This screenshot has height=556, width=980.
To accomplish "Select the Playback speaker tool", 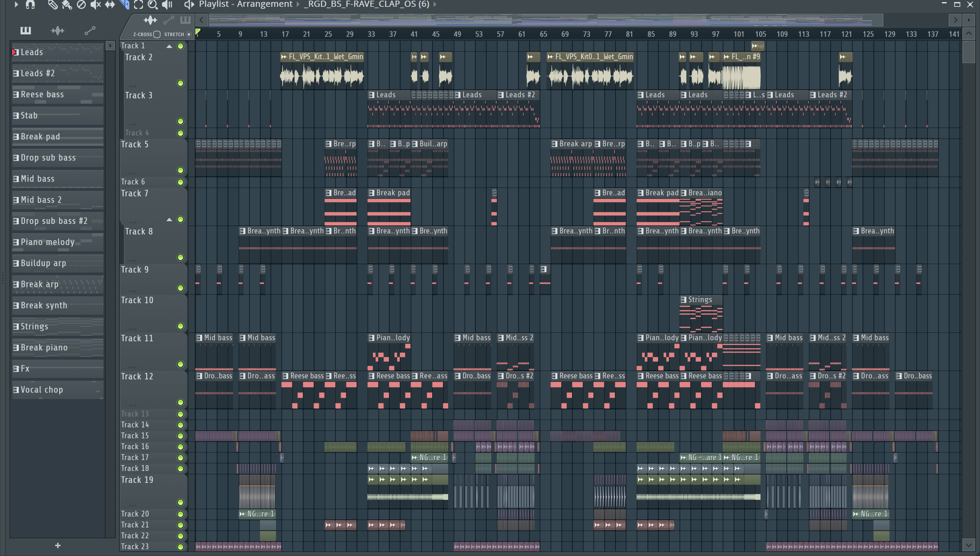I will click(167, 4).
